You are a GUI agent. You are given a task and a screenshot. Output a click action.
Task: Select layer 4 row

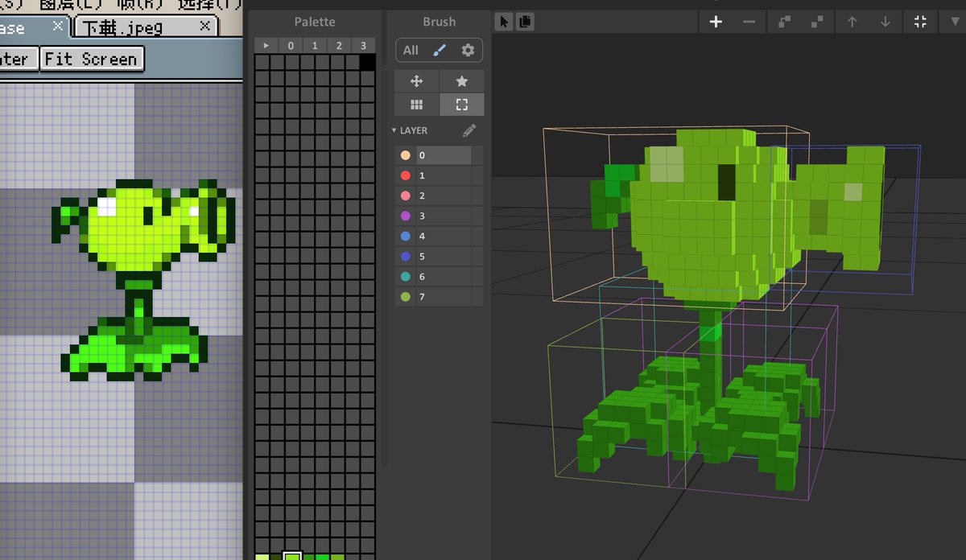pos(439,237)
